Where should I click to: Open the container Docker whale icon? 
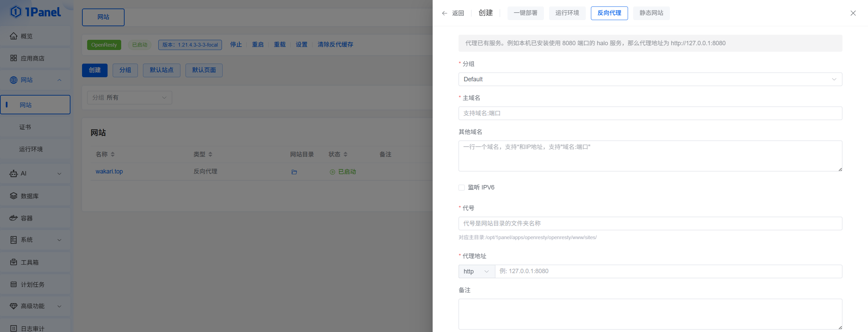(14, 218)
